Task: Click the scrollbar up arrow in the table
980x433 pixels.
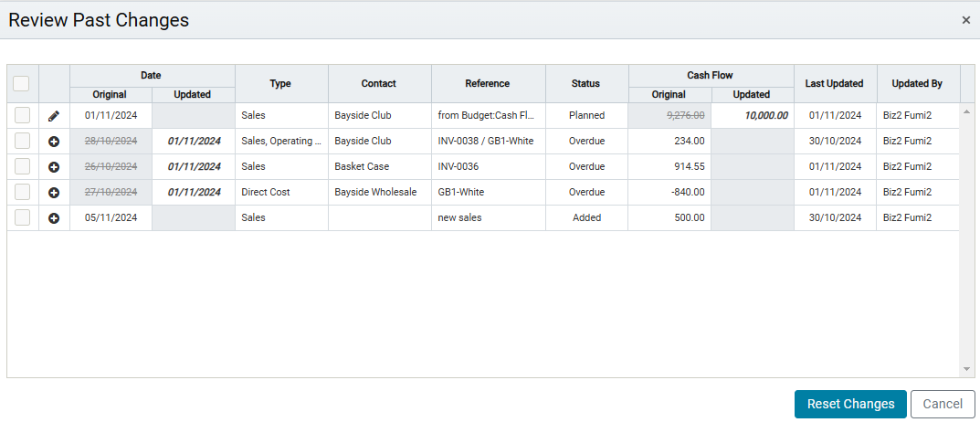Action: (967, 111)
